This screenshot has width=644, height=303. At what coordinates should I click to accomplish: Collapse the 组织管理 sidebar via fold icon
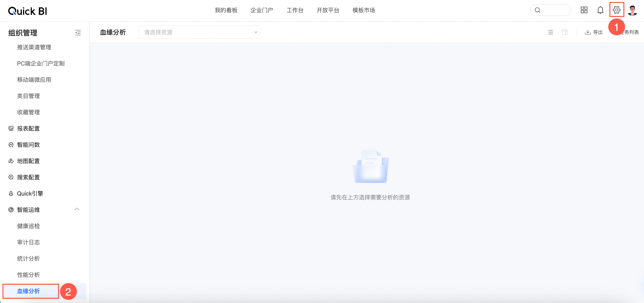point(78,33)
